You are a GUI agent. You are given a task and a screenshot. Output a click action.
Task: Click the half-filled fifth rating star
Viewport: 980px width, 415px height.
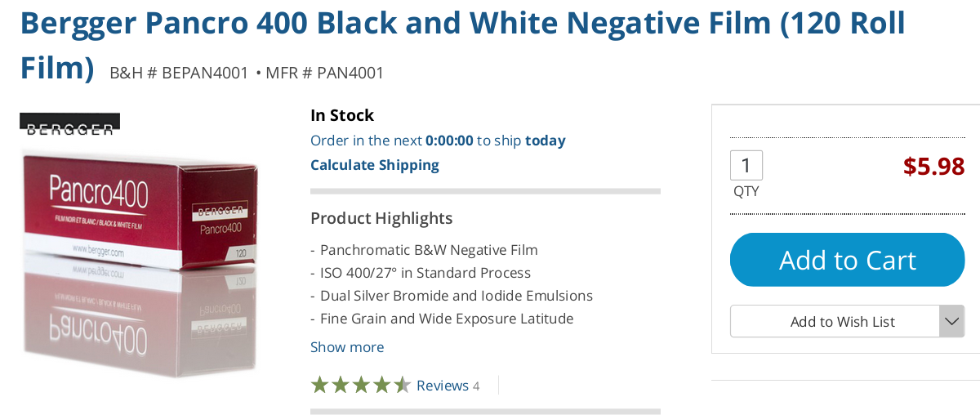click(403, 385)
